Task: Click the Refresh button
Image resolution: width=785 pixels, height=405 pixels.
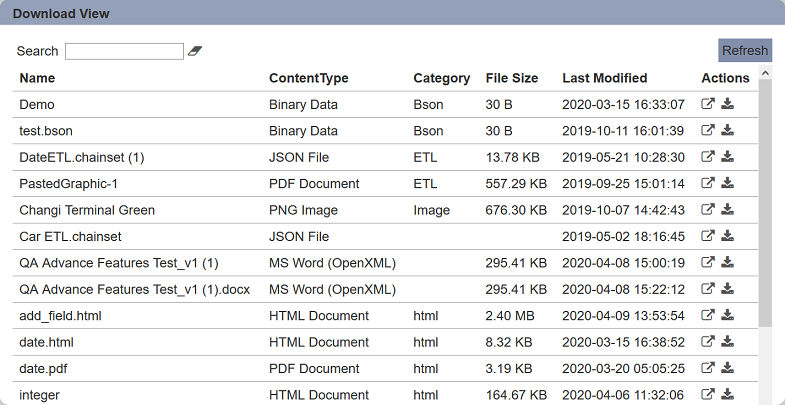Action: click(x=745, y=51)
